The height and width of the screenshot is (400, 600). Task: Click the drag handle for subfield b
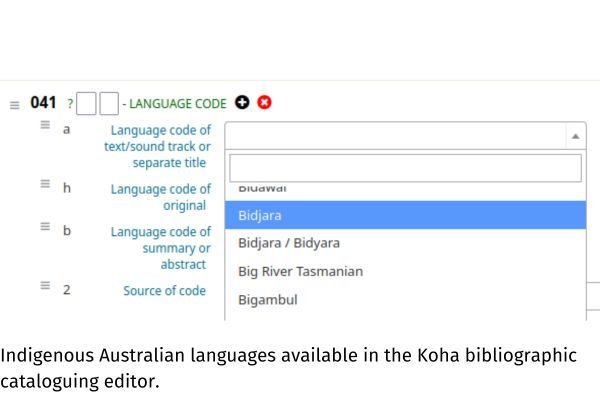pos(45,226)
